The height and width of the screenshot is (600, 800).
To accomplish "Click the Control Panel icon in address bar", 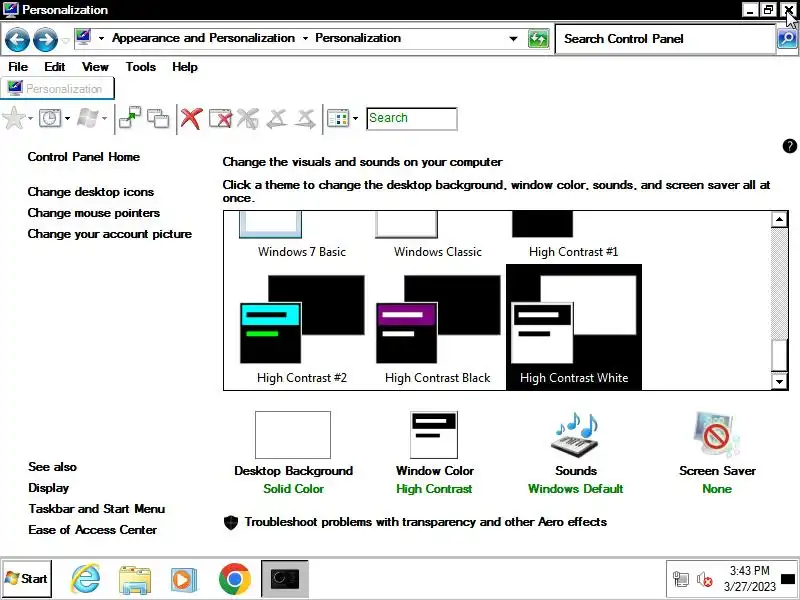I will click(x=83, y=37).
